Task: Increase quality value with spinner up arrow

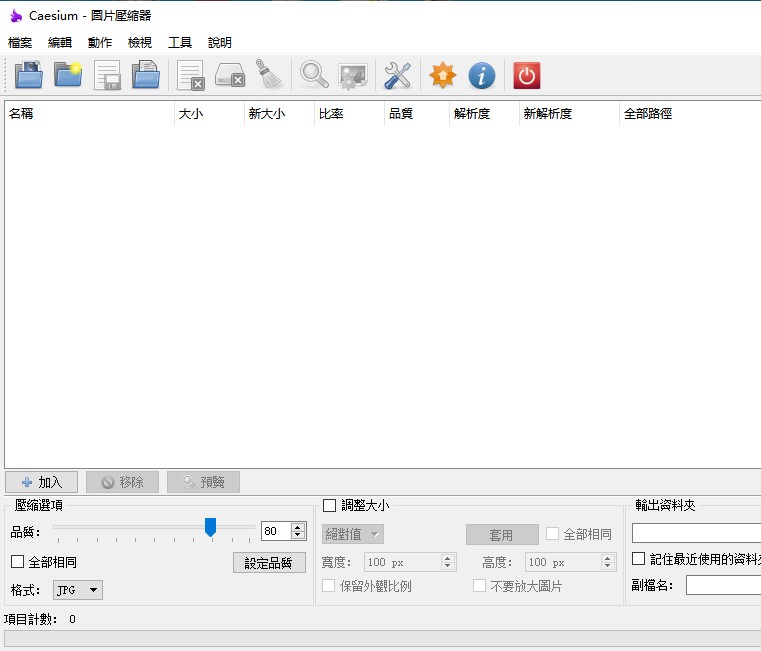Action: click(x=298, y=527)
